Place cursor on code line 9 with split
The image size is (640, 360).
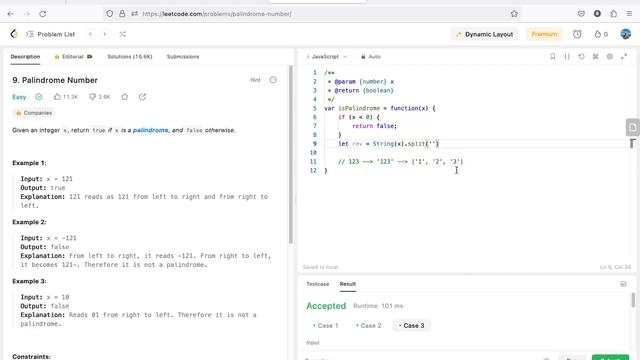(388, 144)
